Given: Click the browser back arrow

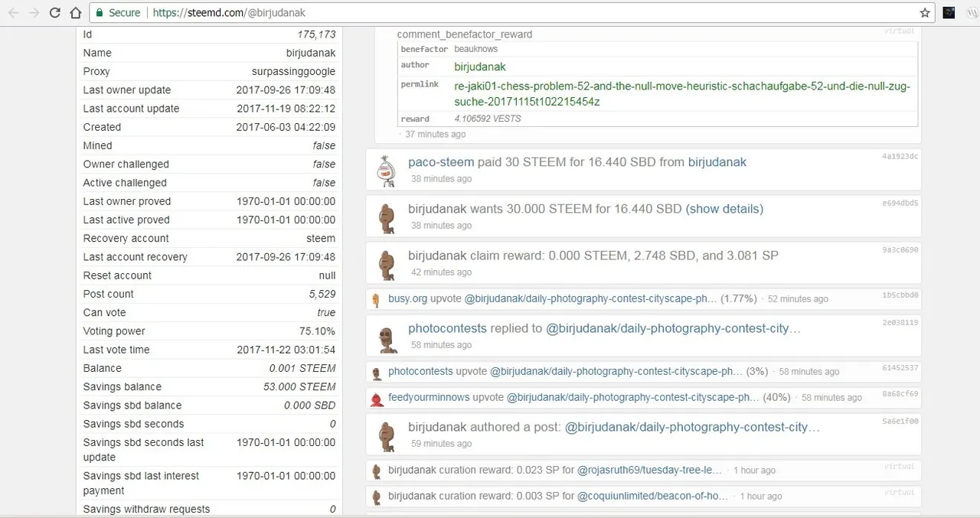Looking at the screenshot, I should (x=13, y=13).
